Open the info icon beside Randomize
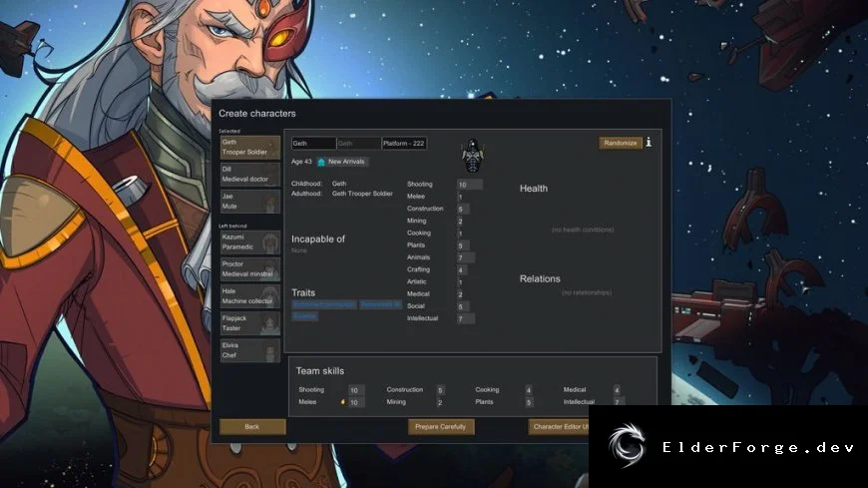868x488 pixels. pos(649,143)
